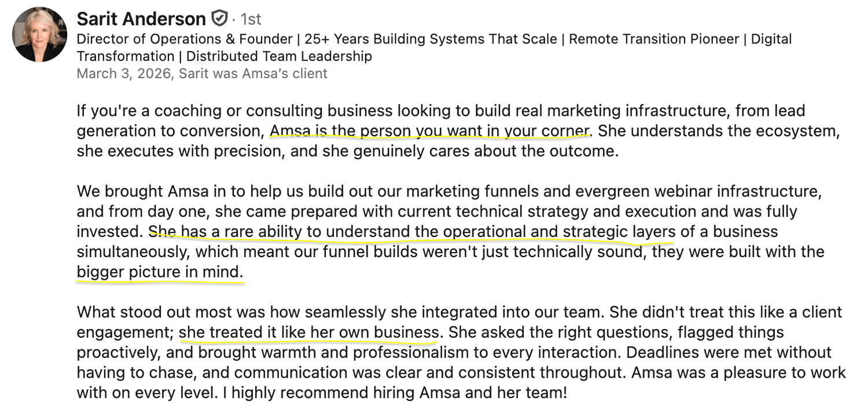The height and width of the screenshot is (413, 868).
Task: Click "Remote Transition Pioneer" in the headline
Action: tap(654, 39)
